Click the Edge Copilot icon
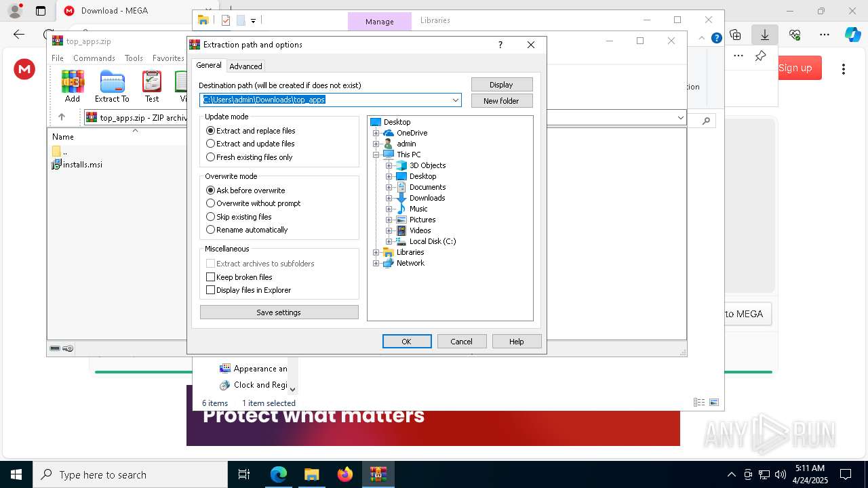 click(x=852, y=34)
